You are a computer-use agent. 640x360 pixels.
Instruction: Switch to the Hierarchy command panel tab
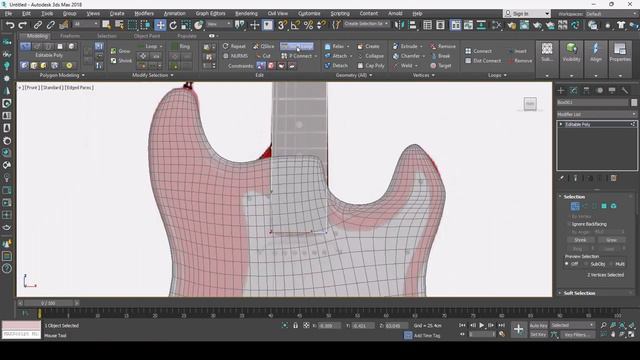pos(587,90)
